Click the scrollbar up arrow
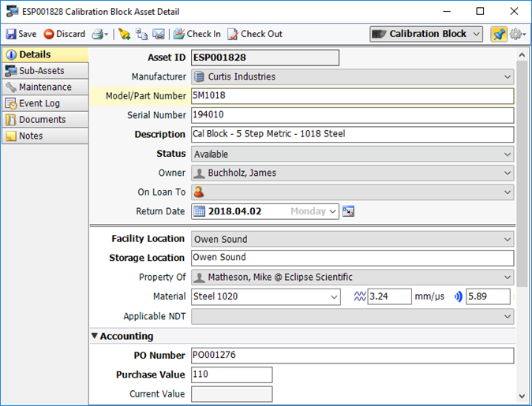 click(522, 54)
